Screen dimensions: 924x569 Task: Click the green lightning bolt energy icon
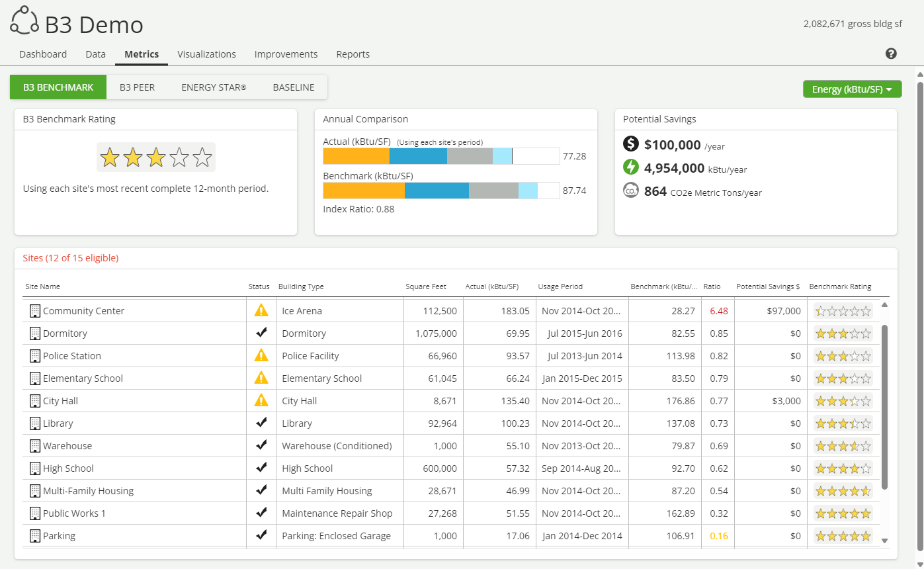point(631,167)
